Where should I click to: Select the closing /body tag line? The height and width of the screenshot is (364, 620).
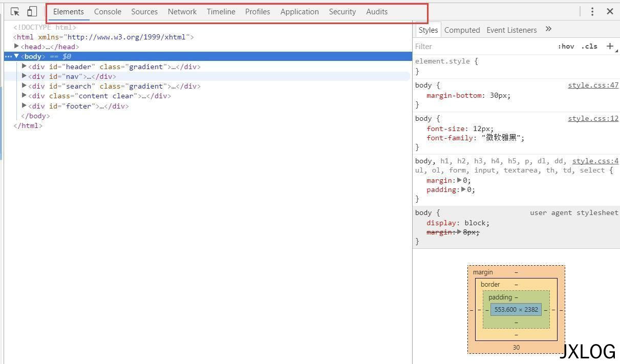click(x=35, y=116)
